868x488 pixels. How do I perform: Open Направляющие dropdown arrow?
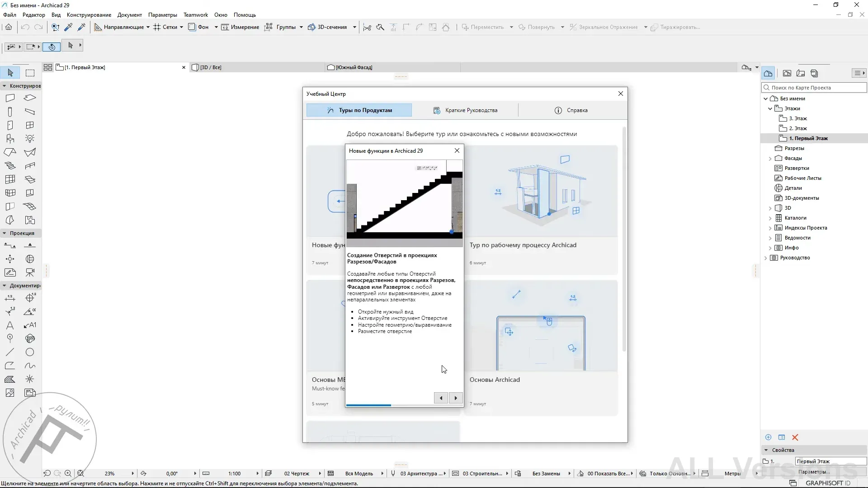tap(148, 27)
